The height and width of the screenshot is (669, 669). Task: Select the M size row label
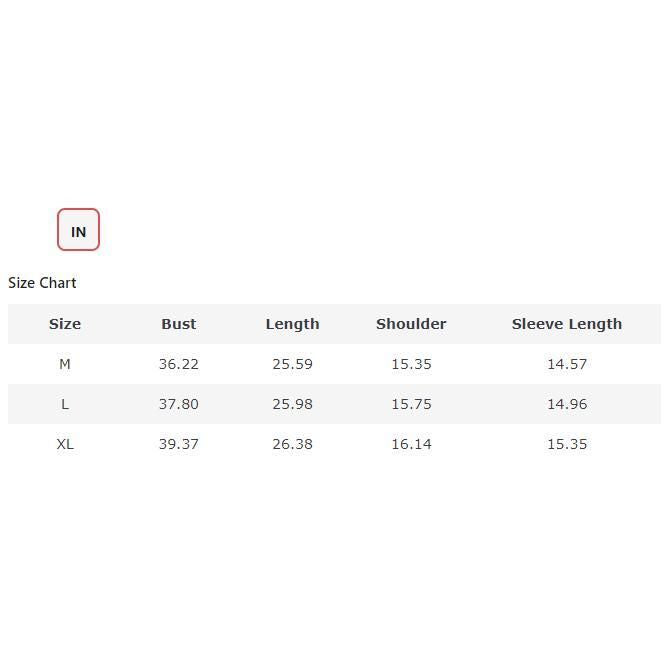click(65, 364)
